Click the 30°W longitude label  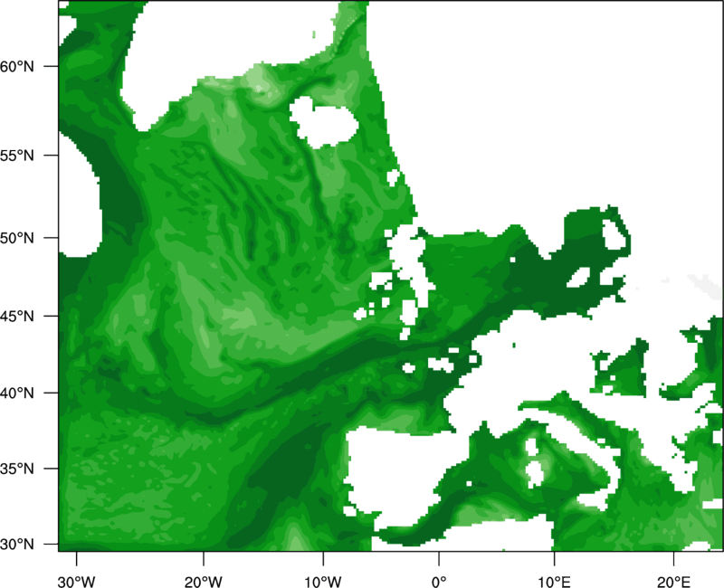(76, 582)
